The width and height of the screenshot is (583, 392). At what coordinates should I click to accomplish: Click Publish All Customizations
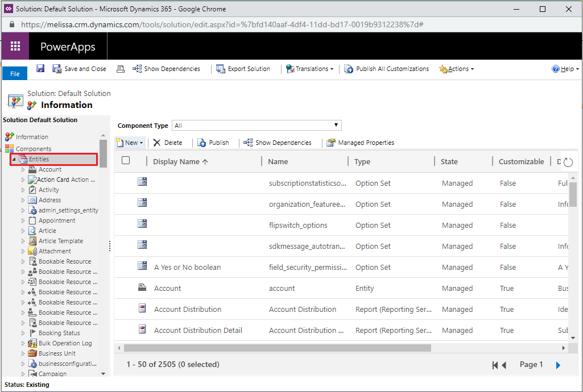(386, 69)
